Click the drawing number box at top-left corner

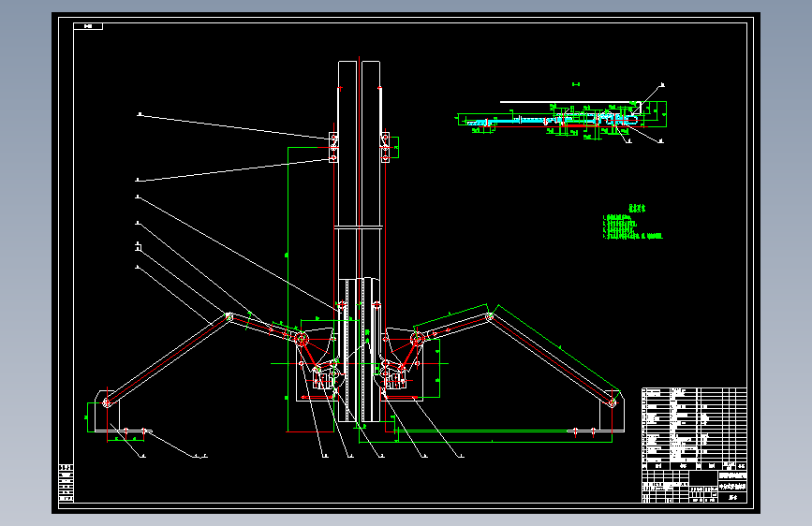(x=88, y=26)
